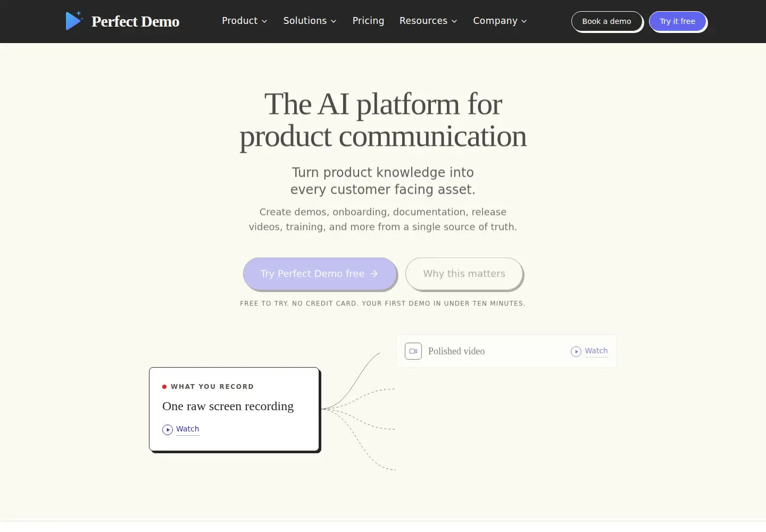Expand the Company dropdown chevron
Viewport: 766px width, 532px height.
(524, 21)
